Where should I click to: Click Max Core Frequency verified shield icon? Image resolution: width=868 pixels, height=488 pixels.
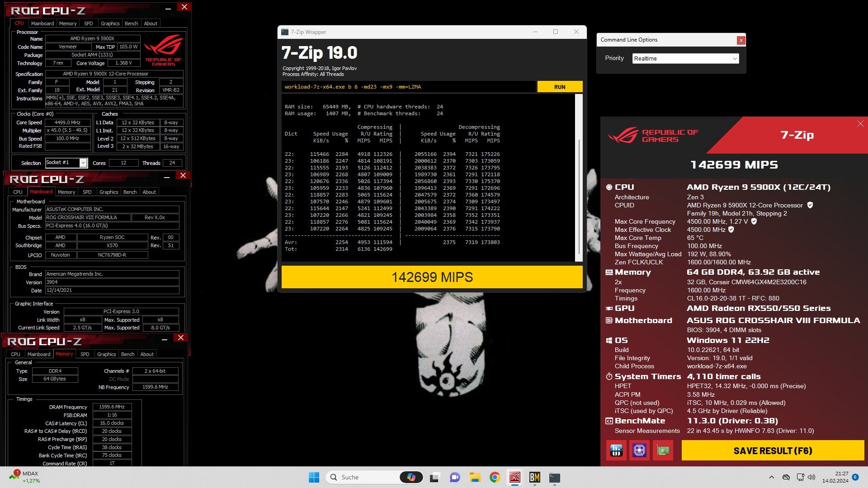click(754, 221)
